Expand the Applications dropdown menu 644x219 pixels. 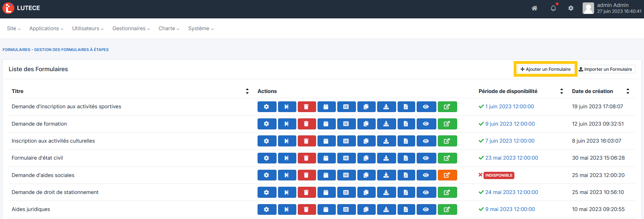pyautogui.click(x=46, y=28)
